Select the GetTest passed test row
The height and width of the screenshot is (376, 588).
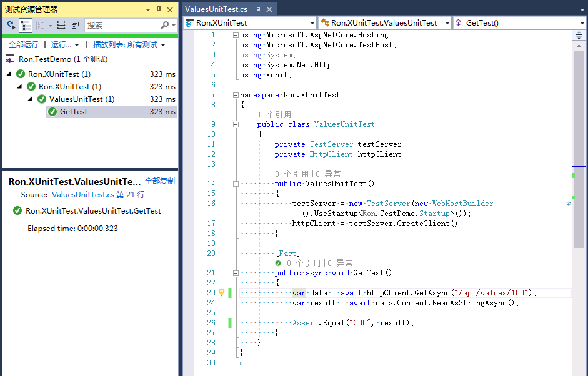click(111, 111)
